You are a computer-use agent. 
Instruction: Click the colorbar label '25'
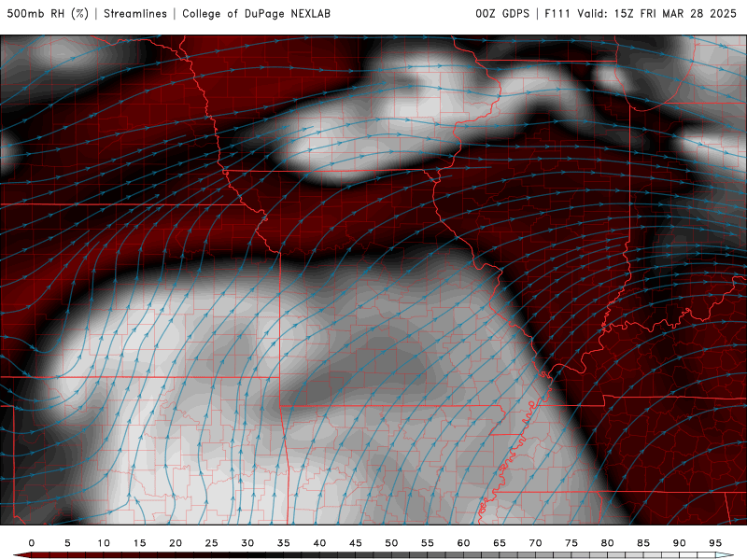pyautogui.click(x=212, y=543)
